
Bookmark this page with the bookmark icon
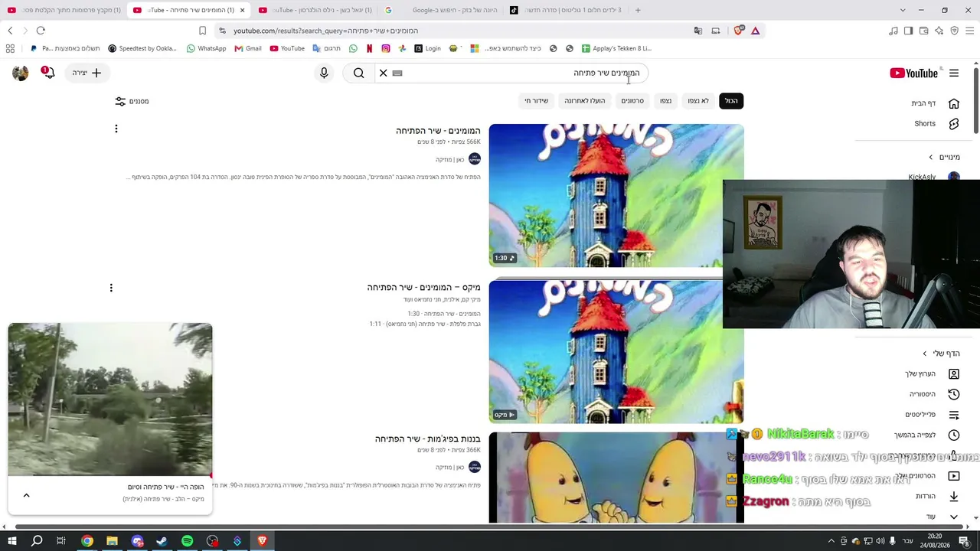point(202,31)
